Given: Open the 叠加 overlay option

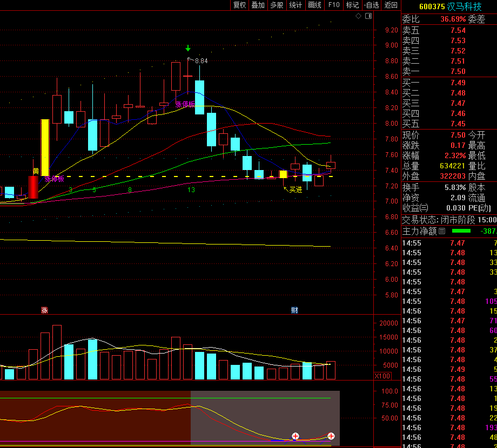Looking at the screenshot, I should (258, 5).
